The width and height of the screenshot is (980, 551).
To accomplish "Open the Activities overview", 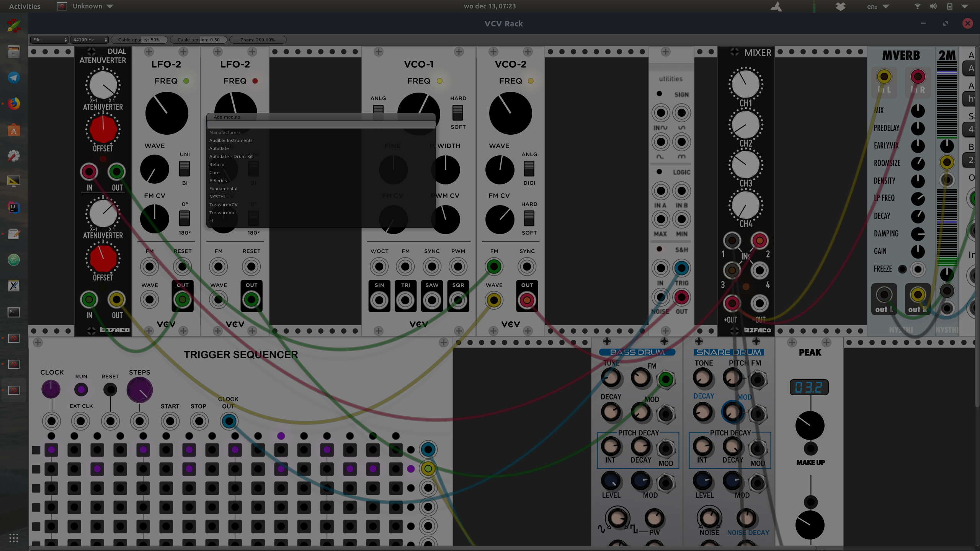I will pos(24,6).
